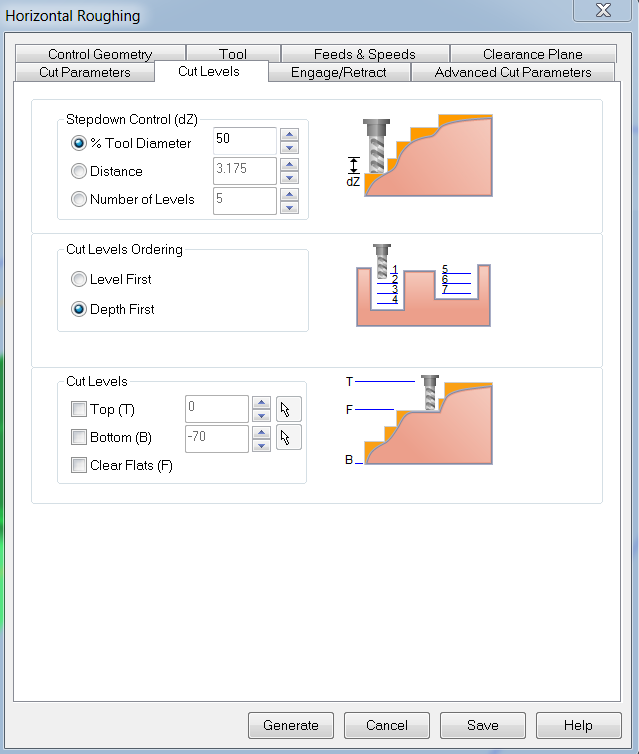639x754 pixels.
Task: Decrease the Distance stepdown value
Action: tap(289, 177)
